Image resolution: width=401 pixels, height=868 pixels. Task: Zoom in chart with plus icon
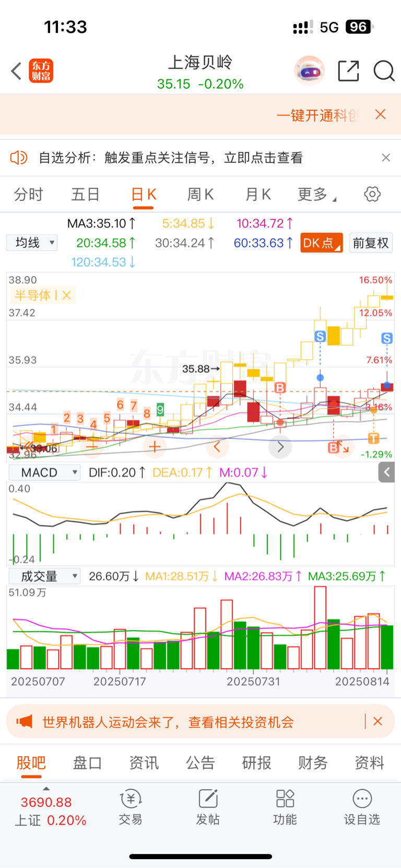pyautogui.click(x=154, y=447)
